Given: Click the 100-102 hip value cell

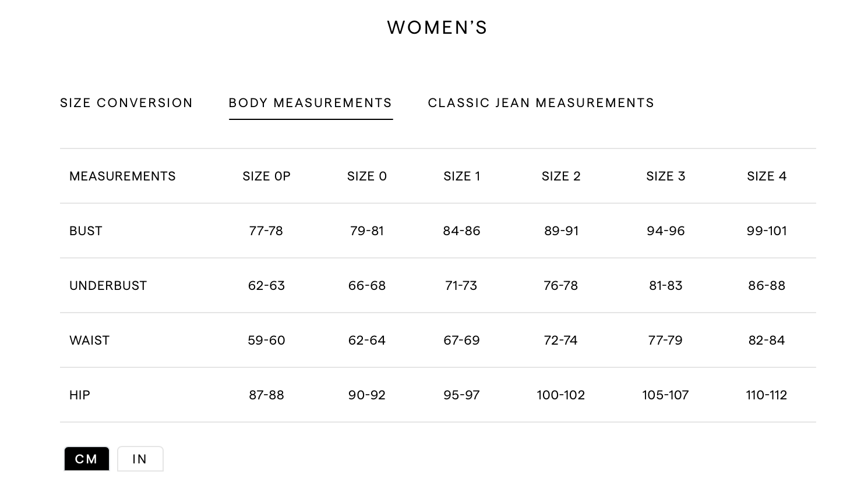Looking at the screenshot, I should [560, 395].
